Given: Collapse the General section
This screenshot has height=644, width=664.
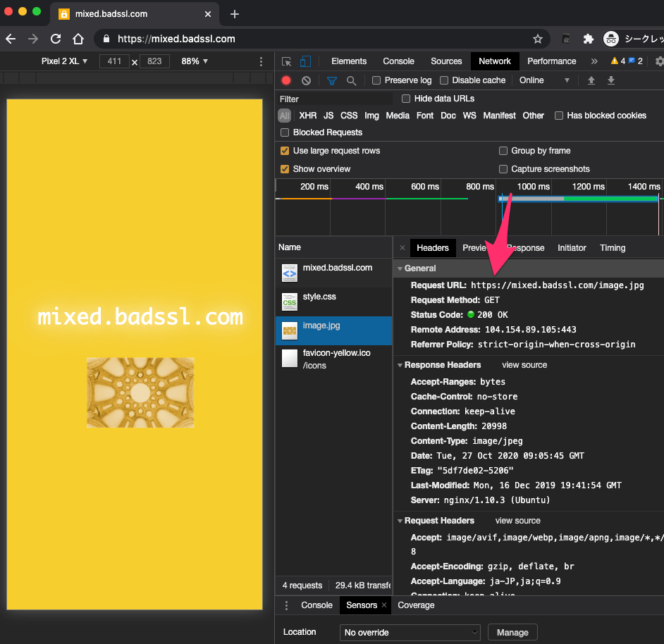Looking at the screenshot, I should click(400, 268).
